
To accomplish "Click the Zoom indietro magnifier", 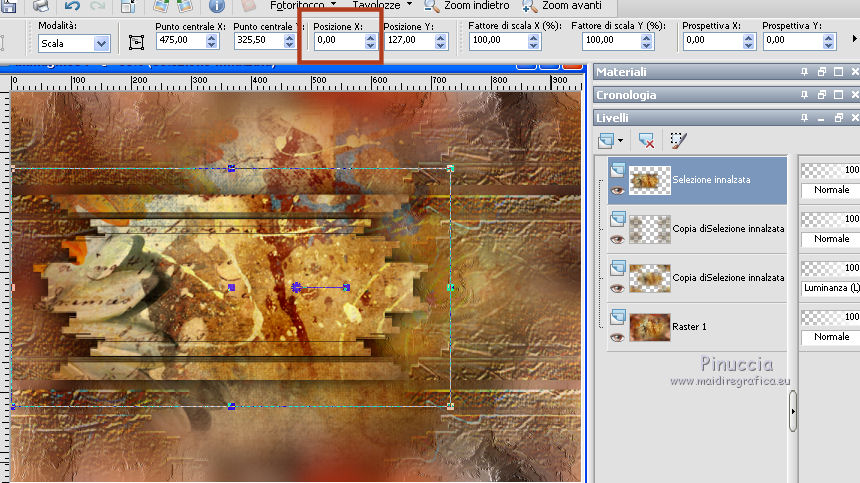I will click(432, 6).
